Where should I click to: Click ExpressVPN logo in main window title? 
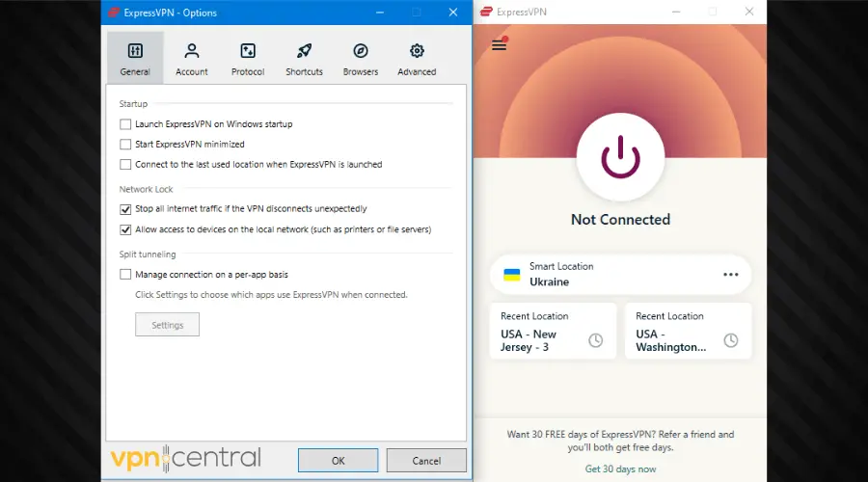[x=487, y=12]
